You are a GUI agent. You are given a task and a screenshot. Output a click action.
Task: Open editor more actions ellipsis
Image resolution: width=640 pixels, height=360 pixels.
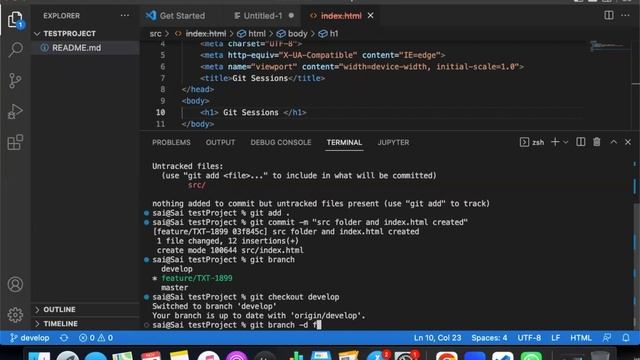625,15
